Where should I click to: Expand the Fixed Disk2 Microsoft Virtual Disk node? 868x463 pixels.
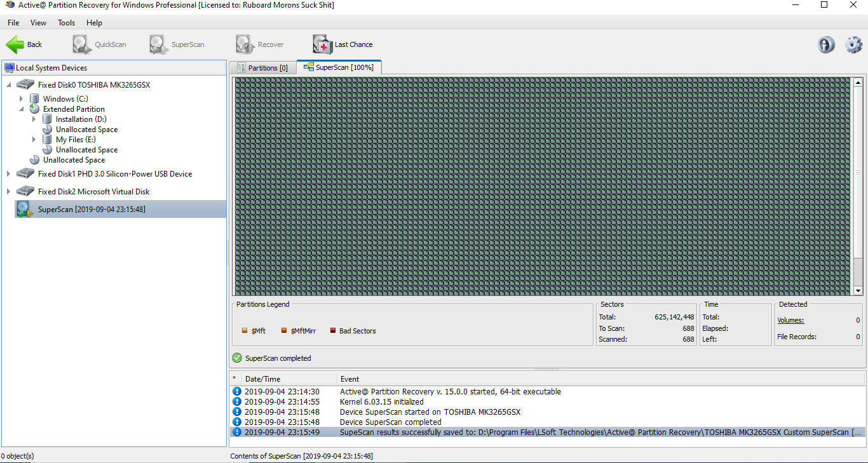[9, 191]
